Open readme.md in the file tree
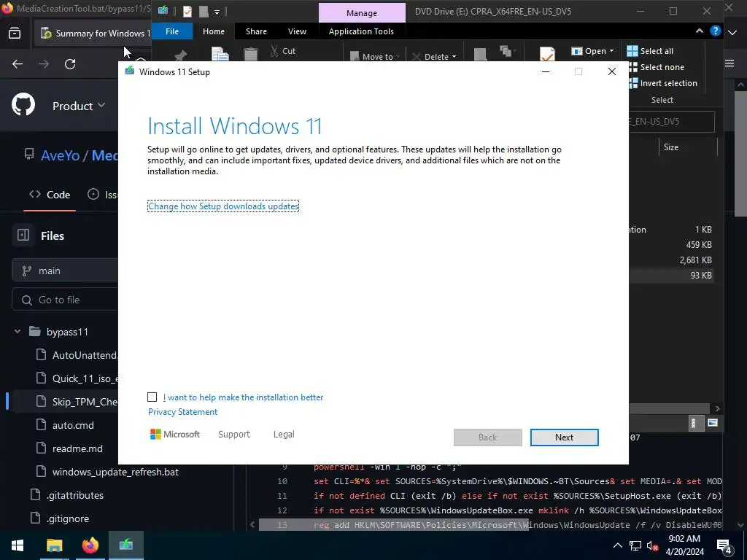The image size is (747, 560). coord(77,448)
